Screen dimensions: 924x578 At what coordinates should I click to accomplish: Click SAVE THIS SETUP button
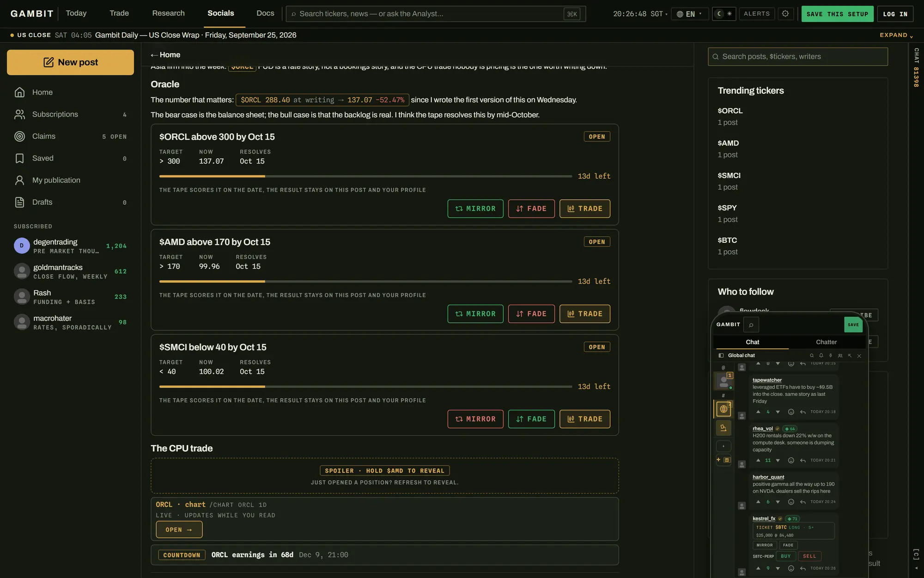(837, 14)
